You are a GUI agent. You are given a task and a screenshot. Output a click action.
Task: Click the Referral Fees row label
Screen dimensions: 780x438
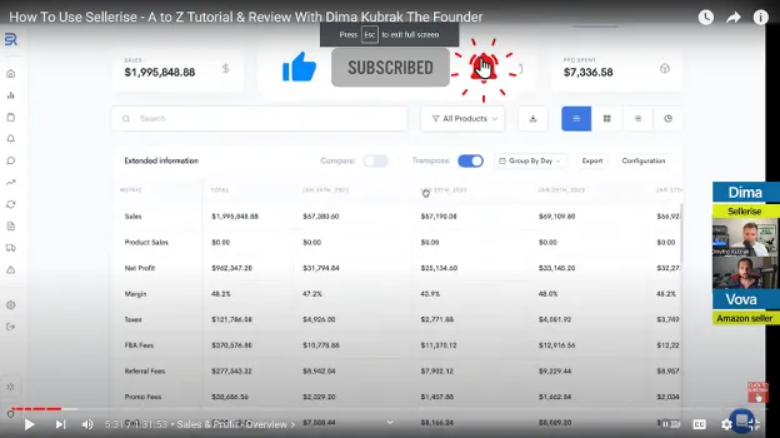coord(144,371)
